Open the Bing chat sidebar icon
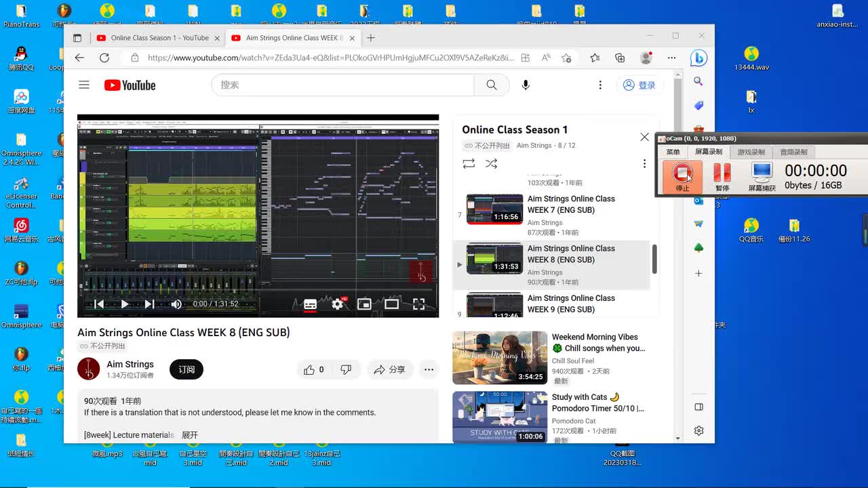This screenshot has width=868, height=488. pyautogui.click(x=698, y=58)
